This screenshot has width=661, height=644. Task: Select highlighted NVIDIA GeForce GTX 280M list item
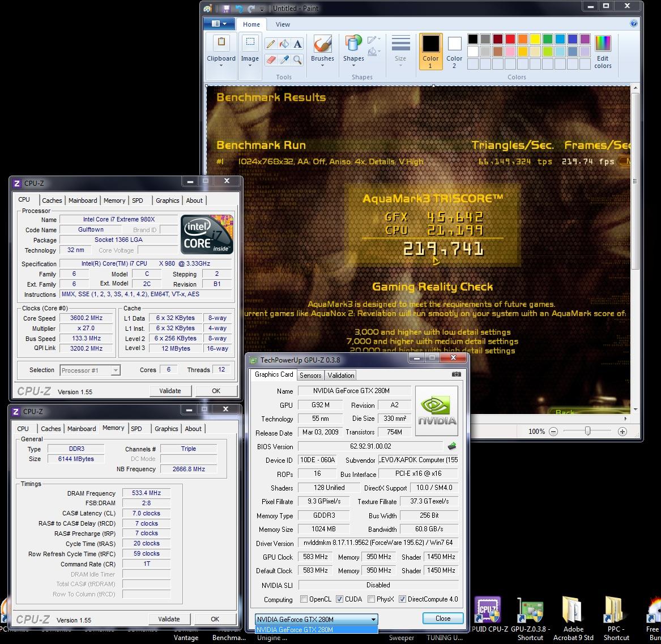[316, 630]
